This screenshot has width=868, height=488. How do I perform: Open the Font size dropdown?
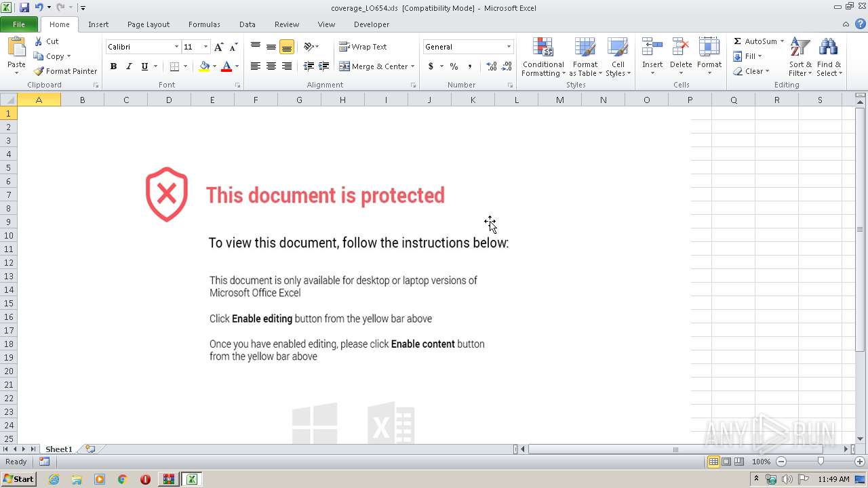[205, 47]
